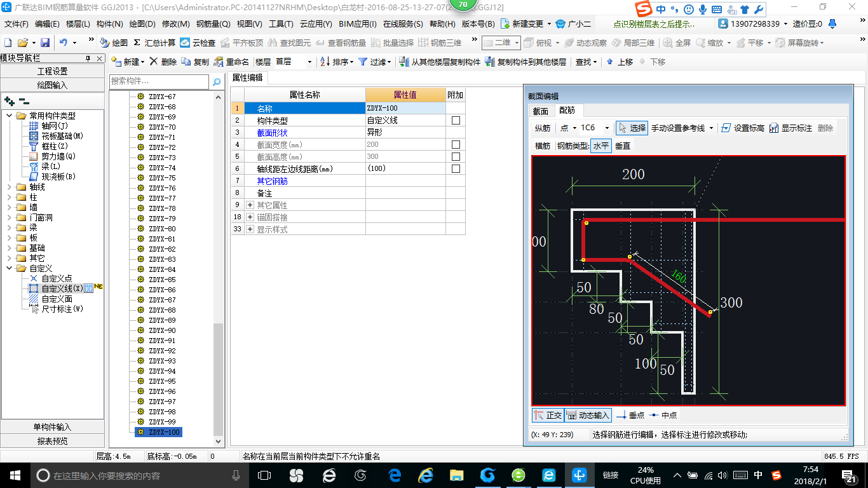Toggle 垂点 perpendicular snap
This screenshot has width=868, height=488.
(630, 415)
